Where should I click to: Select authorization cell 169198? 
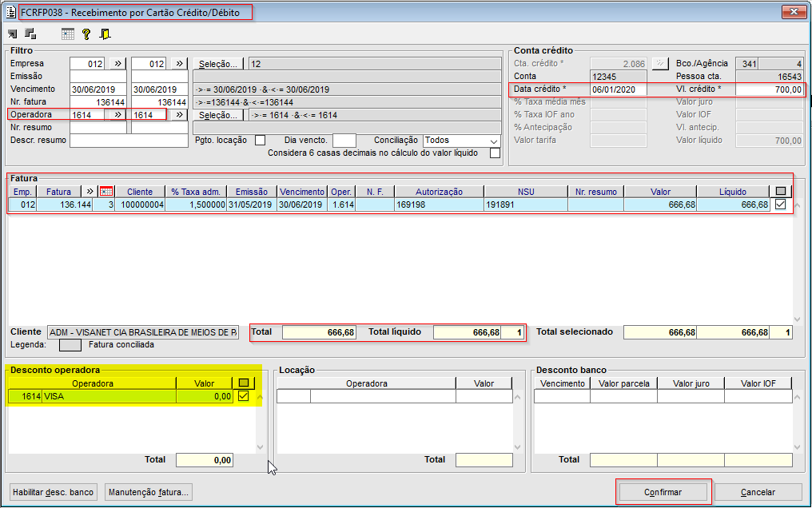click(439, 204)
